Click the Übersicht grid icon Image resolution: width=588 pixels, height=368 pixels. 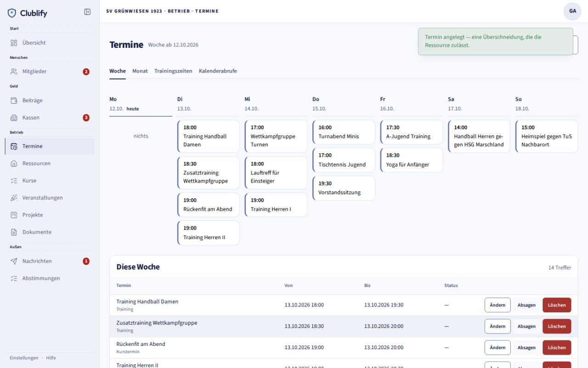(x=14, y=43)
